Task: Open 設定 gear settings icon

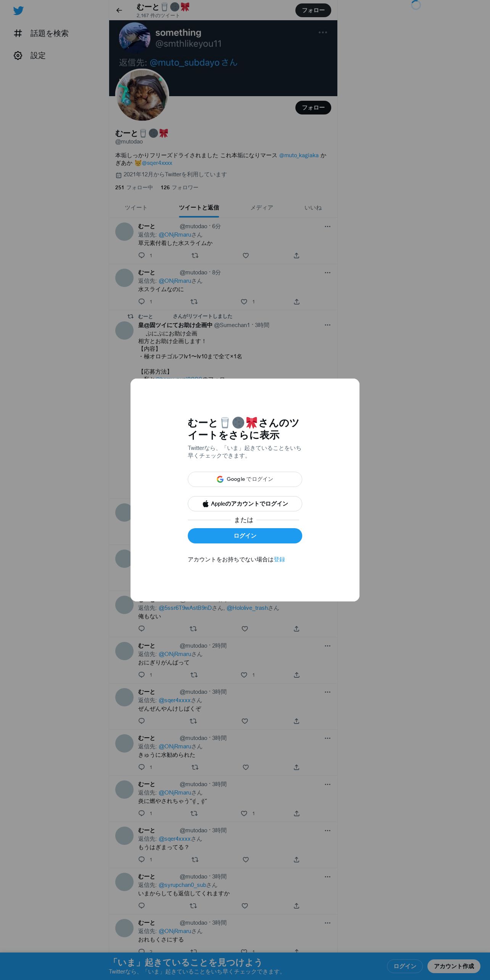Action: (18, 55)
